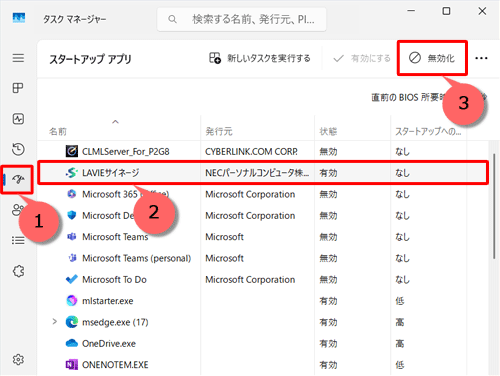Select the Startup apps sidebar icon
The image size is (500, 376).
tap(18, 180)
